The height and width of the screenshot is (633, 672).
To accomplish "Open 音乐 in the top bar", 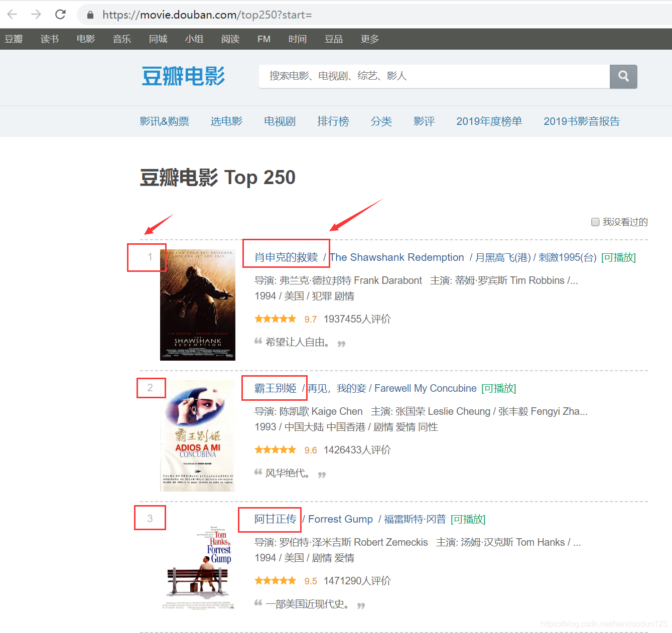I will tap(122, 39).
